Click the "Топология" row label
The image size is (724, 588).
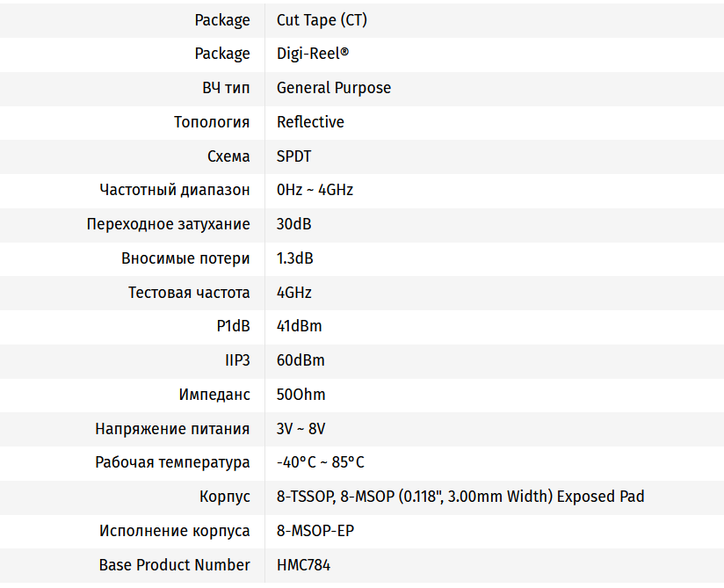click(212, 122)
